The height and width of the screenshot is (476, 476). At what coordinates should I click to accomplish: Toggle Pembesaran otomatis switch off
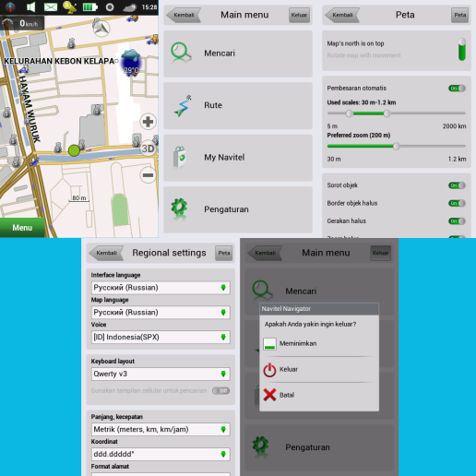click(x=457, y=89)
